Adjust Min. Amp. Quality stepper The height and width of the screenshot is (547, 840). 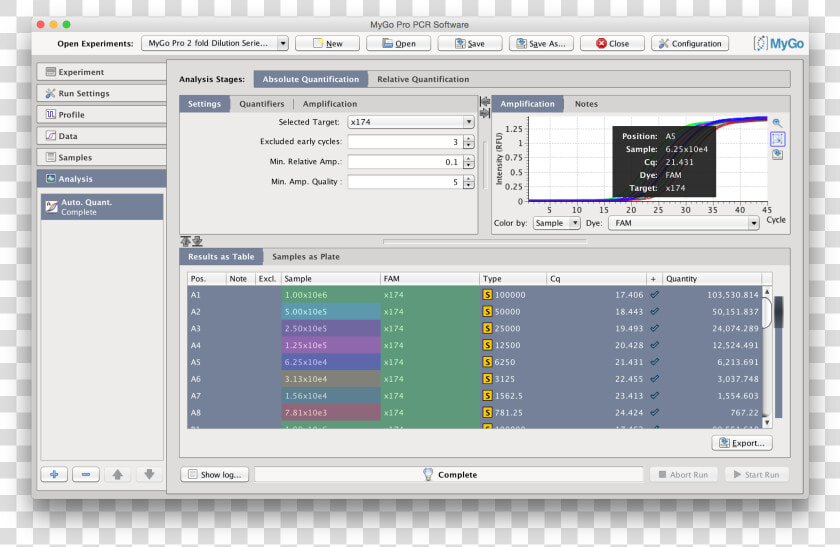(469, 182)
